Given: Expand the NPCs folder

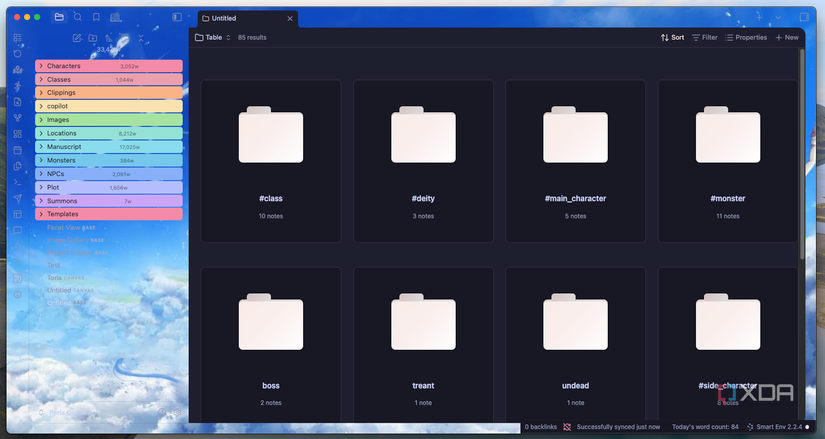Looking at the screenshot, I should point(109,174).
